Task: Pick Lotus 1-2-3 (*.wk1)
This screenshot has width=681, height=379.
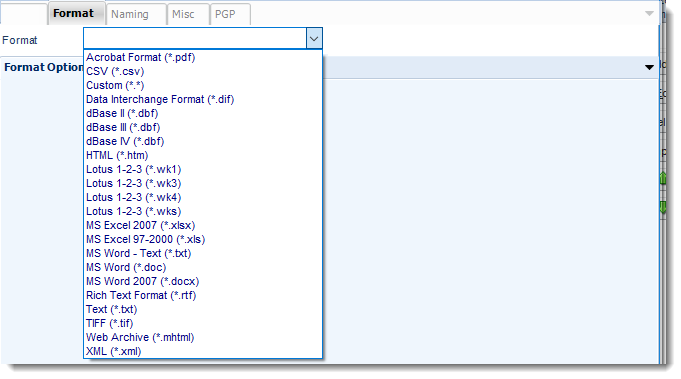Action: [x=203, y=169]
